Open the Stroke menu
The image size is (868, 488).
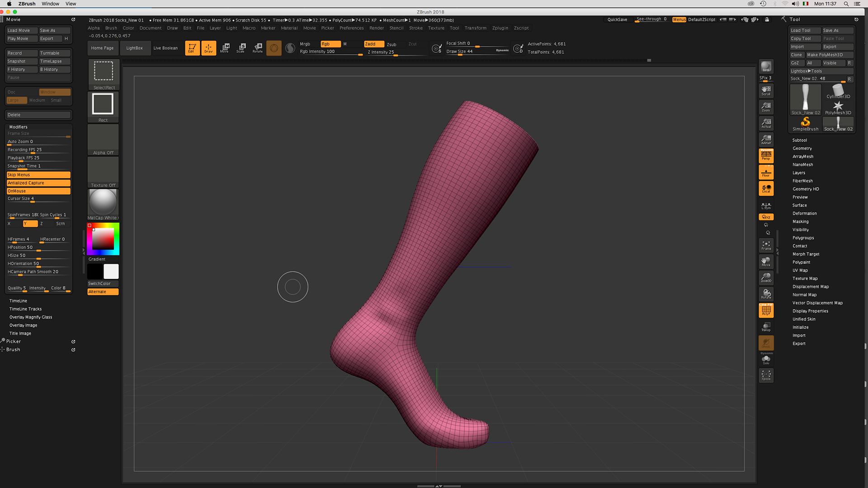coord(415,28)
